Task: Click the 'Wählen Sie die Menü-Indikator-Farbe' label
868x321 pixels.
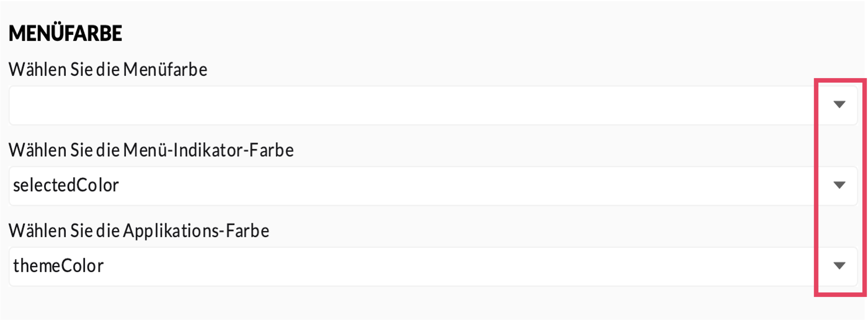Action: [x=151, y=150]
